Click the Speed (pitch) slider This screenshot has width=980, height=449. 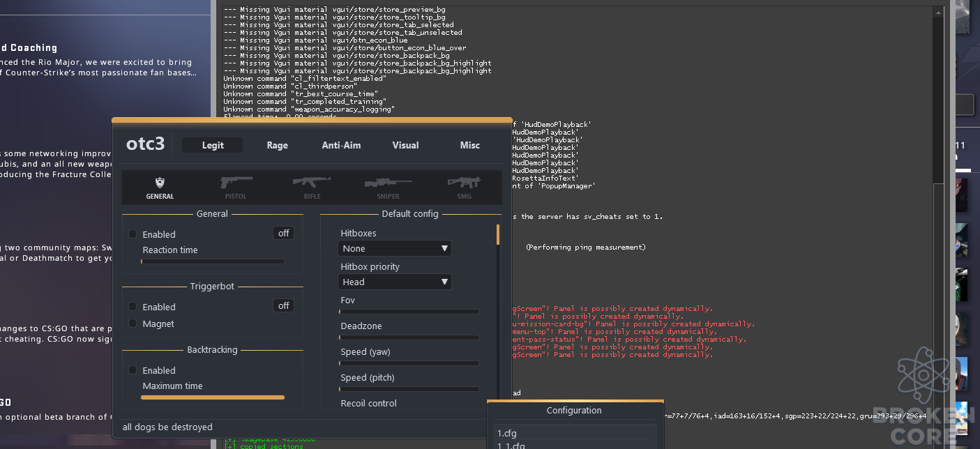409,389
